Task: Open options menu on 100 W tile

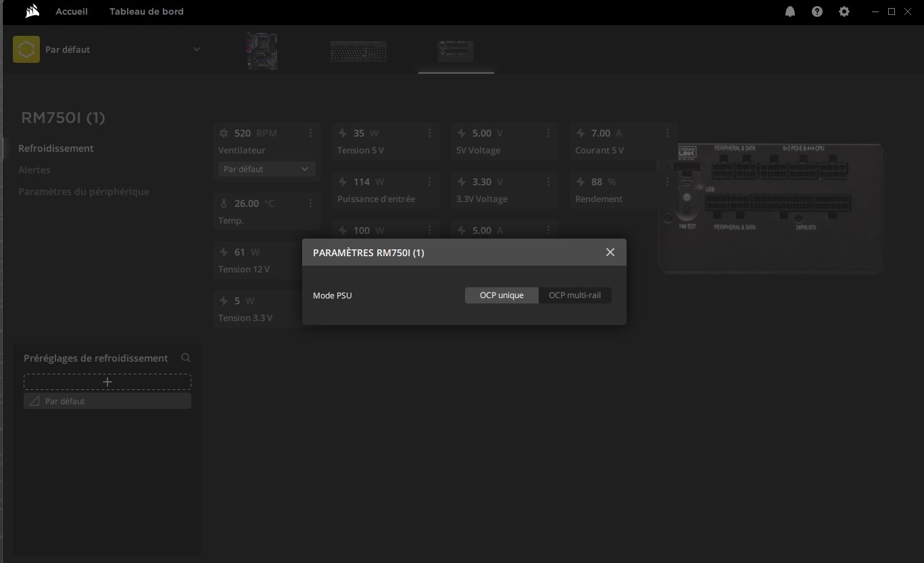Action: pos(429,230)
